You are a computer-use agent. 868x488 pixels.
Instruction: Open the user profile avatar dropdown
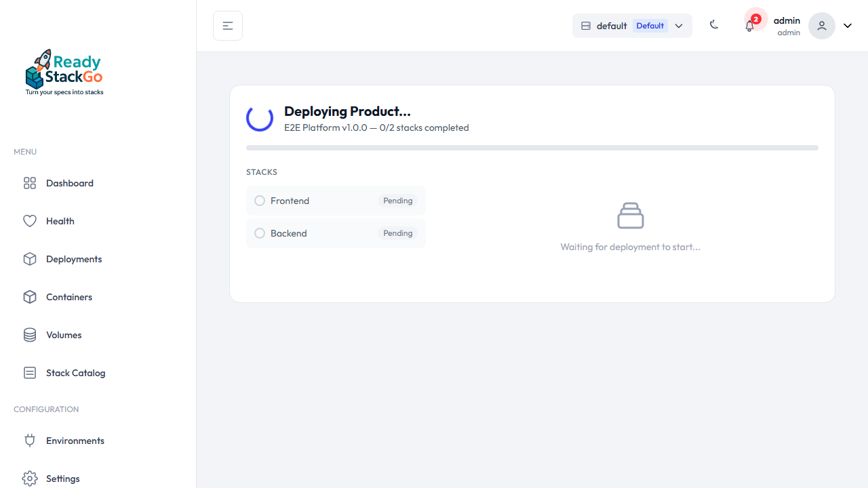pos(821,25)
